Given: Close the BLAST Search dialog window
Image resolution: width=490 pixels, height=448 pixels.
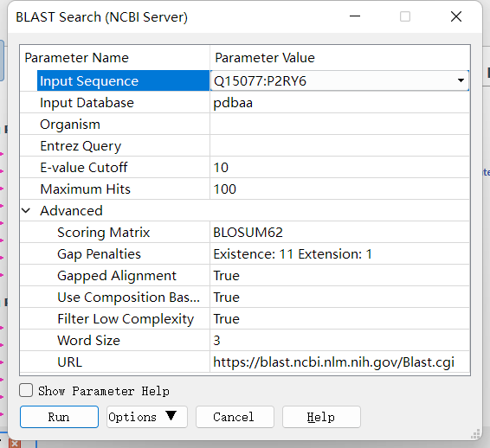Looking at the screenshot, I should pos(456,16).
